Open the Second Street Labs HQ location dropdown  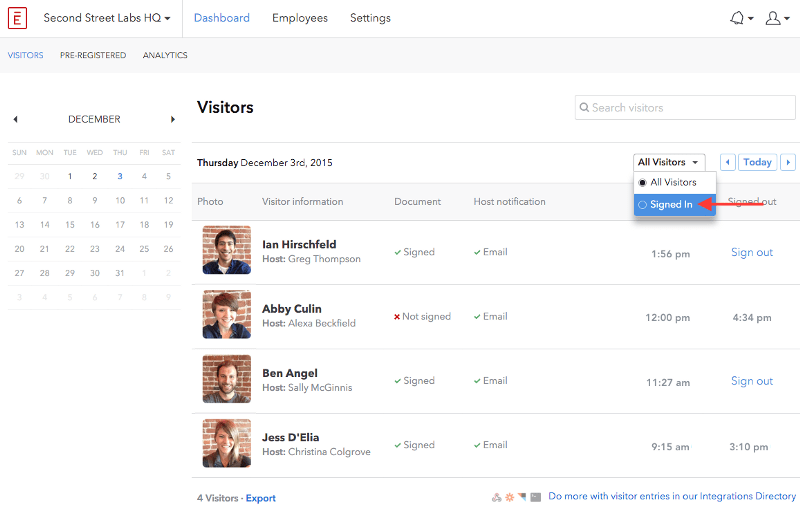[107, 18]
